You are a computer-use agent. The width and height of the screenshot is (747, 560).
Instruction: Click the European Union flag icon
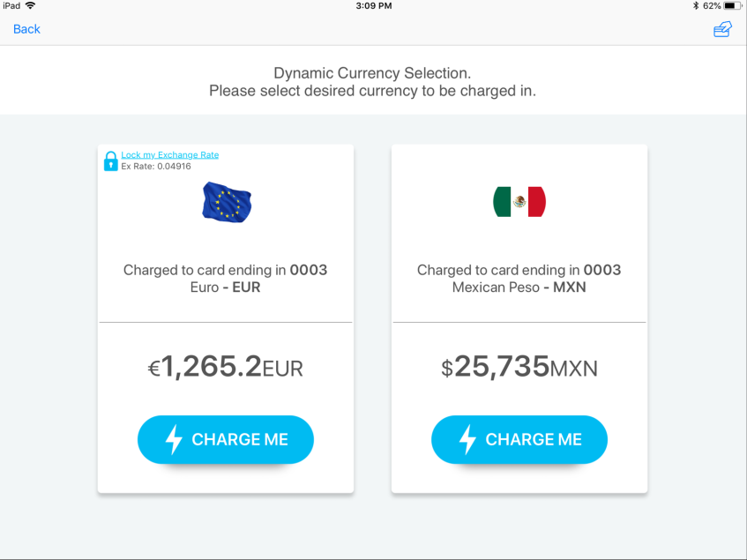pos(227,202)
